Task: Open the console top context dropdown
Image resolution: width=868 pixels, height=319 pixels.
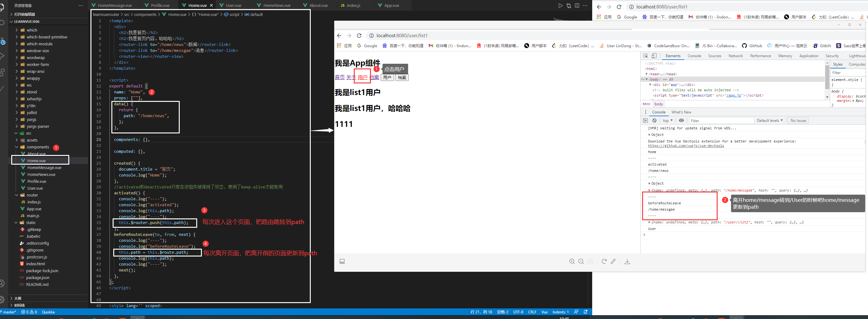Action: pos(667,121)
